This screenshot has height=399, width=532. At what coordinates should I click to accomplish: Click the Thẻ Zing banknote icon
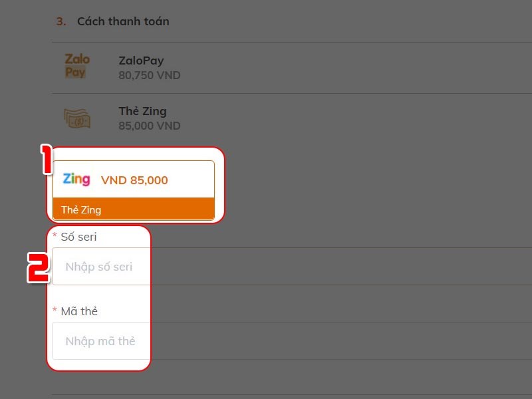[77, 118]
